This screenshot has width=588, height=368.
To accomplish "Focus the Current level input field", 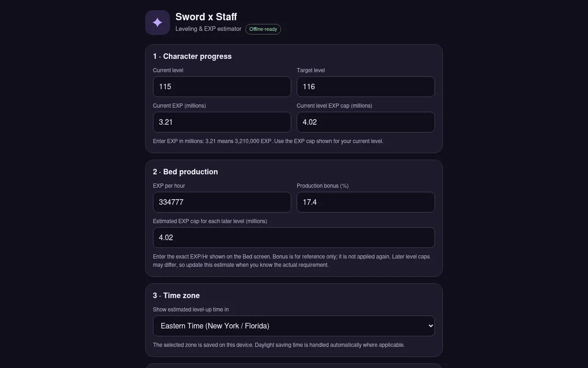I will 222,86.
